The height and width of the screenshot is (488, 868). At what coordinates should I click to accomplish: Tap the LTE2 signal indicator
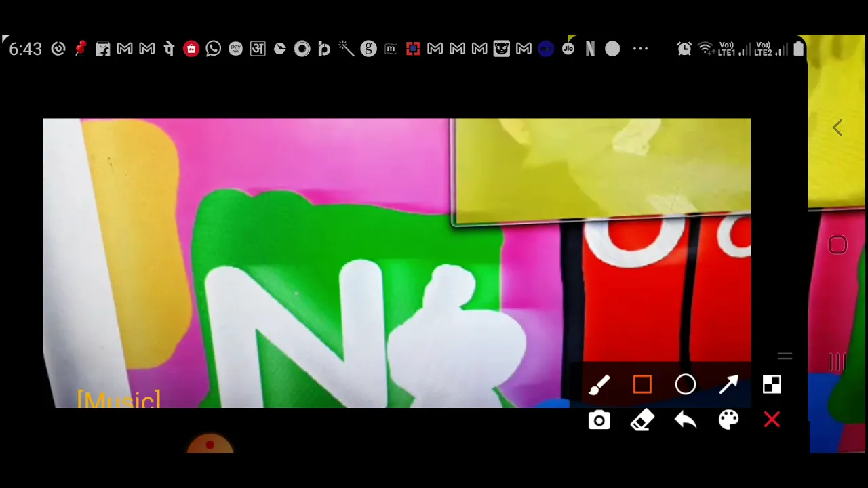(x=771, y=49)
